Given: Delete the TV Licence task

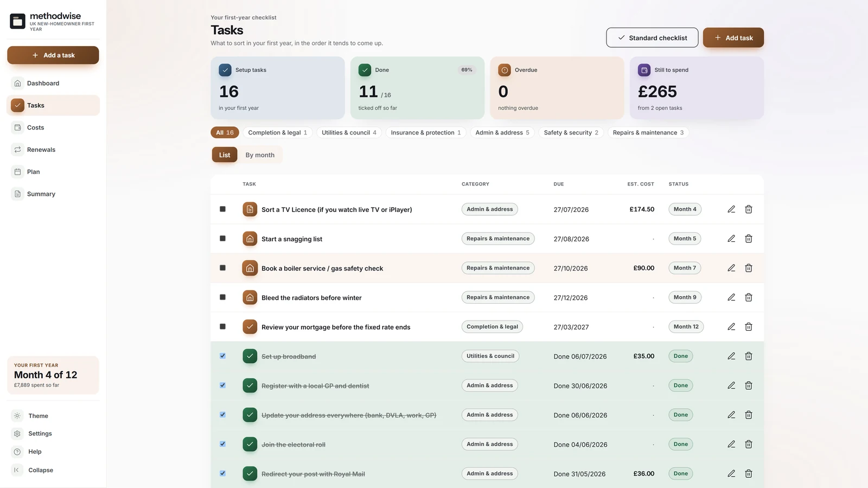Looking at the screenshot, I should [x=749, y=209].
